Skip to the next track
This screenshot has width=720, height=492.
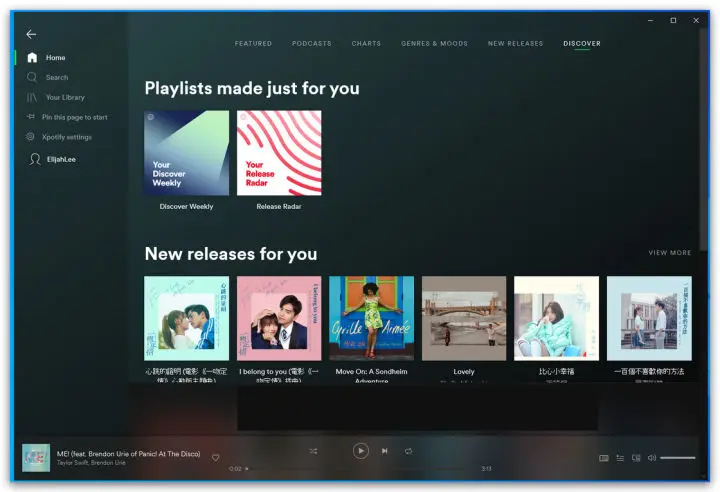click(385, 451)
